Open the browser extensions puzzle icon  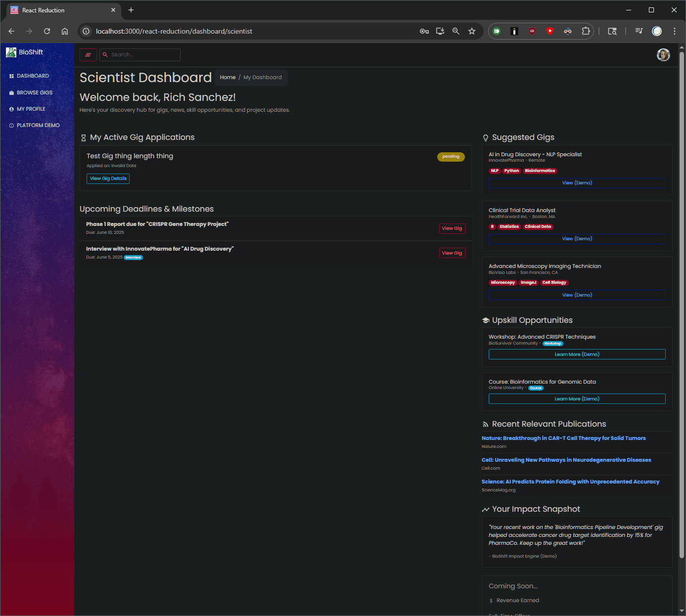point(586,31)
